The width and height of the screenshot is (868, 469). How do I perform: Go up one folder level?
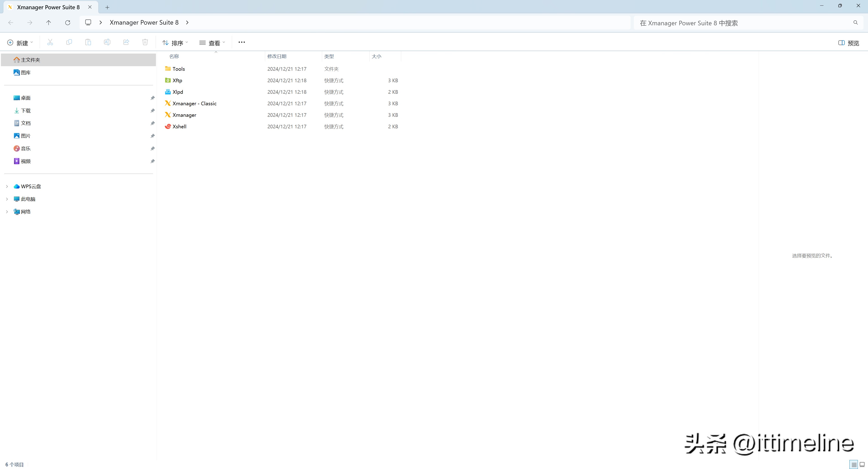tap(49, 23)
